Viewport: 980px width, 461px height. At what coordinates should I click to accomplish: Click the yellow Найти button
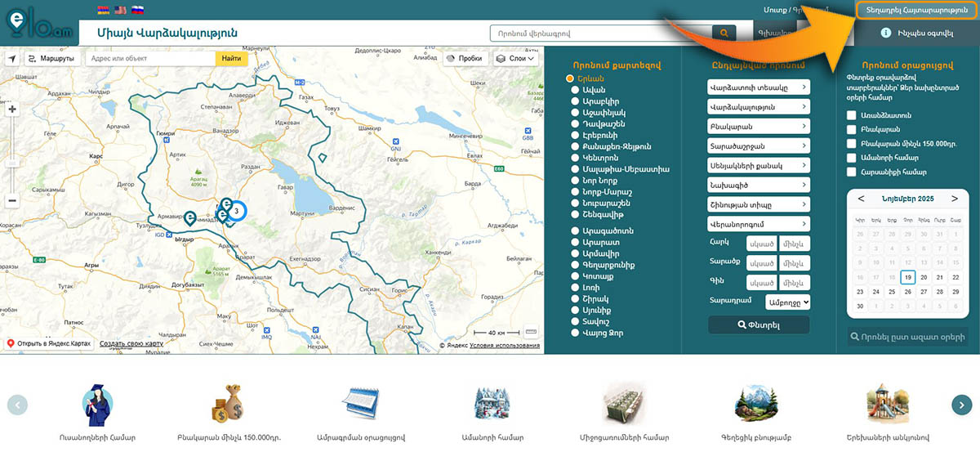(231, 59)
